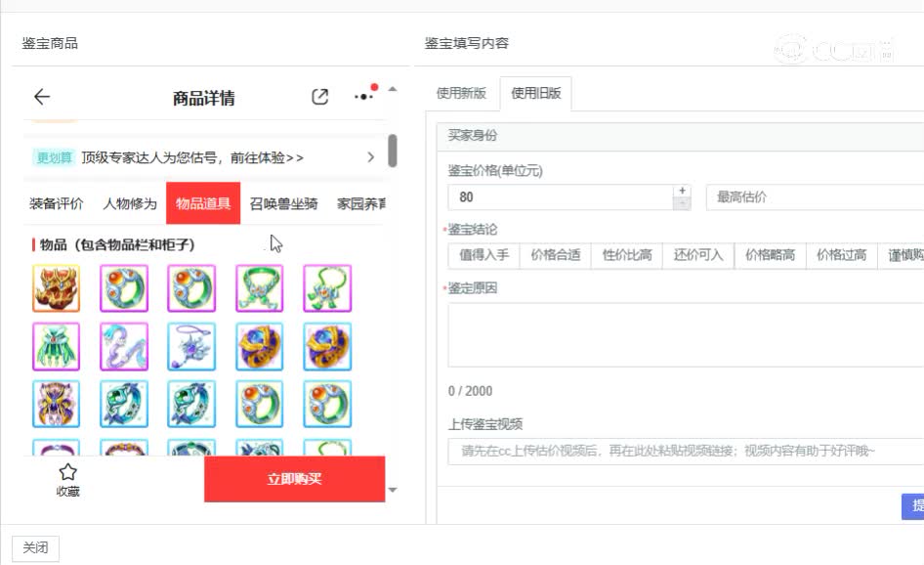Select the purple ribbon item in the second row
The image size is (924, 565).
tap(124, 346)
